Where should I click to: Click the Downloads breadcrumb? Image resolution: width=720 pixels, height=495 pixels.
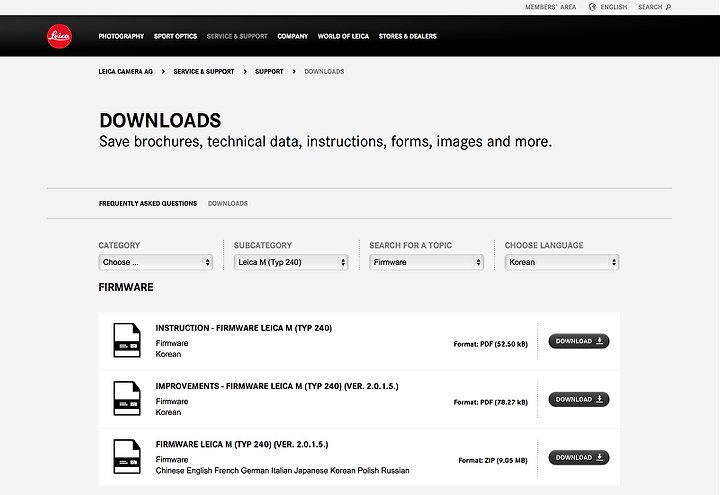coord(324,72)
